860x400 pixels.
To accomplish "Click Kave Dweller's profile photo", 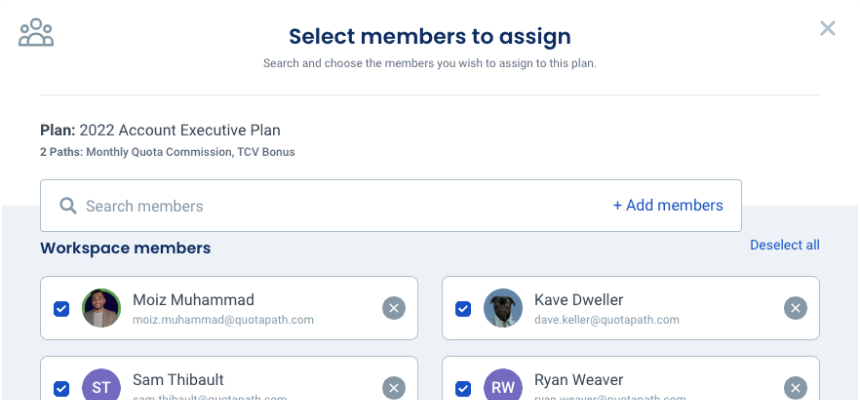I will (503, 308).
